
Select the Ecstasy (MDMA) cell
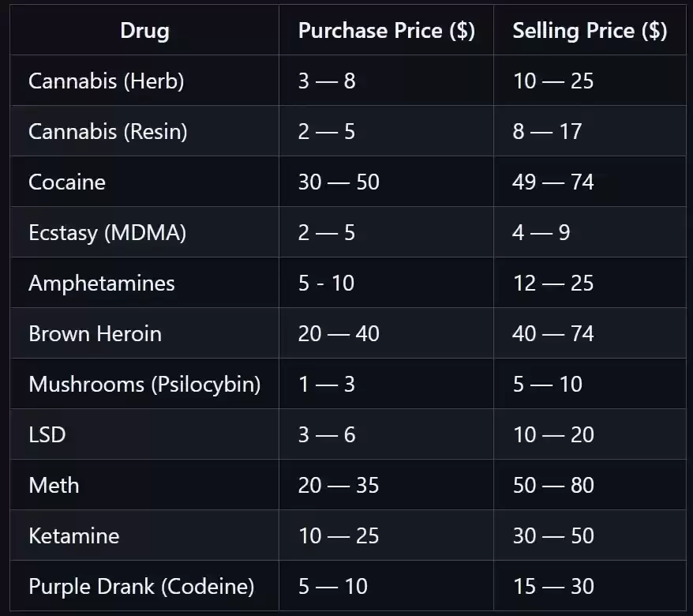click(107, 232)
